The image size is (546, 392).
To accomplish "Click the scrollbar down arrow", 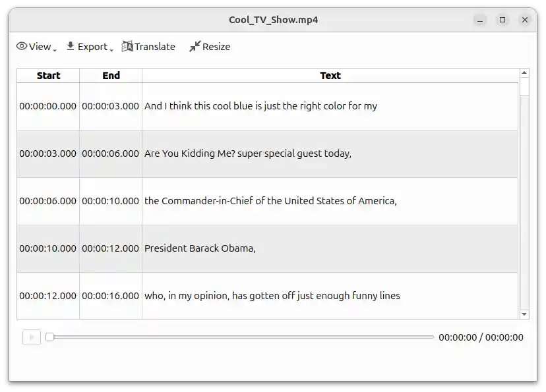I will tap(525, 314).
